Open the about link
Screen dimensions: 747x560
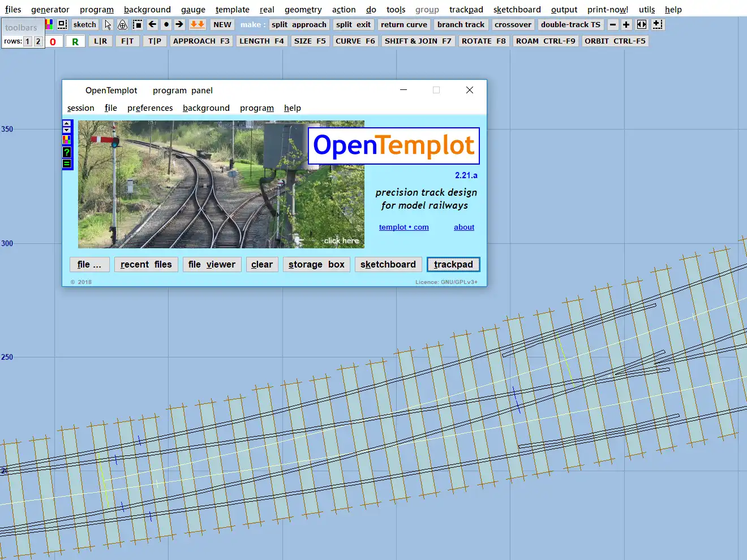[x=464, y=227]
